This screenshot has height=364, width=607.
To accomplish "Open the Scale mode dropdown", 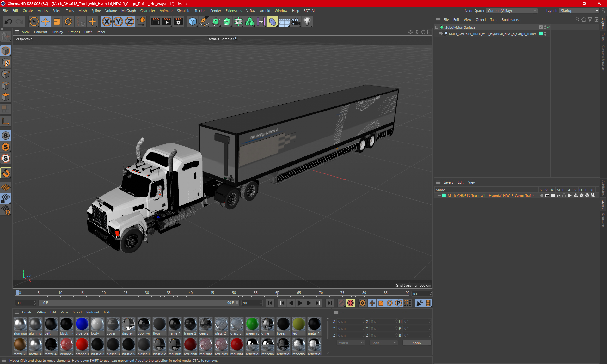I will click(x=384, y=343).
